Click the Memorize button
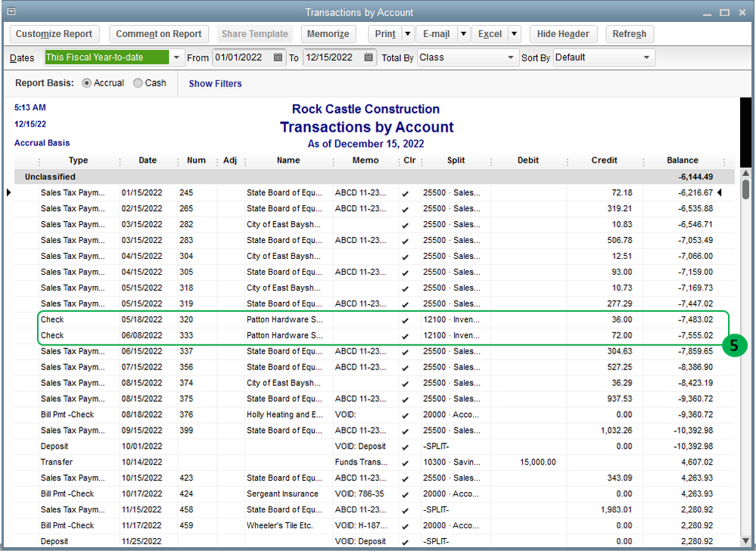Image resolution: width=756 pixels, height=551 pixels. click(328, 34)
